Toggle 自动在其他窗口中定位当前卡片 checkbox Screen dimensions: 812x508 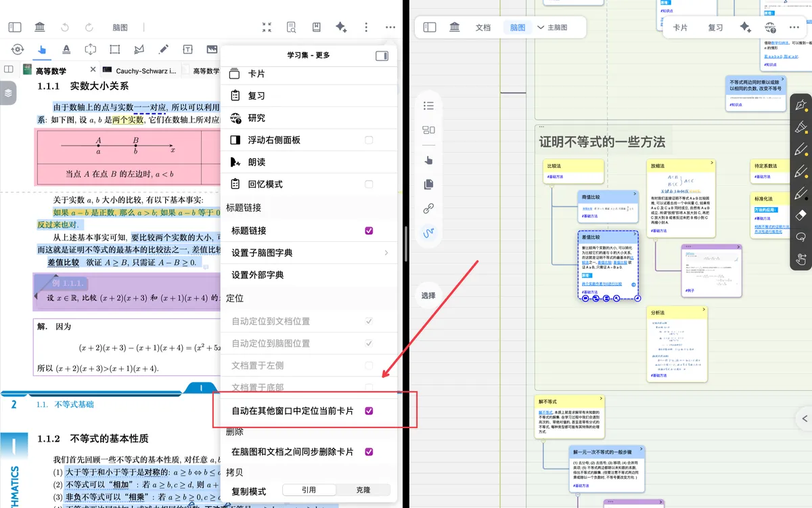click(x=369, y=411)
